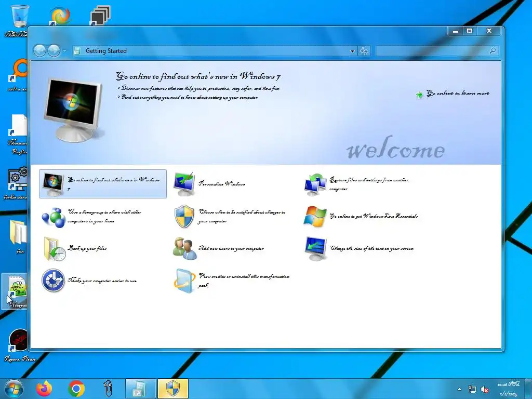Screen dimensions: 532x399
Task: Click the Clippy paperclip taskbar icon
Action: click(x=108, y=389)
